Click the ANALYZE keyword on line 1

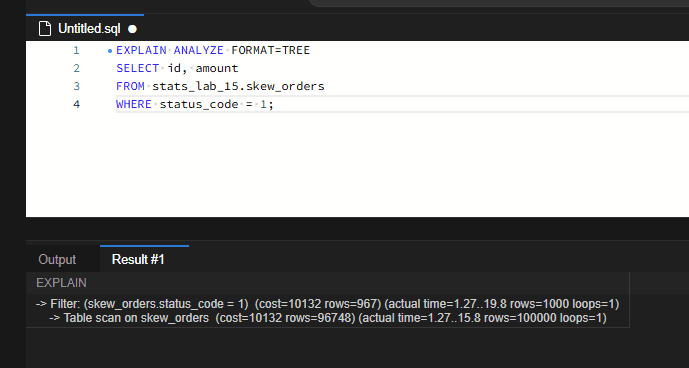point(199,50)
